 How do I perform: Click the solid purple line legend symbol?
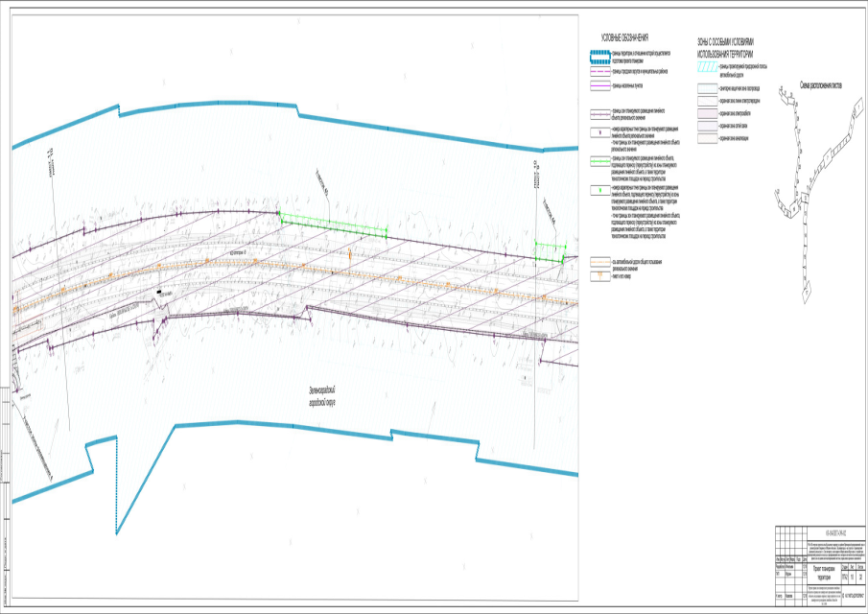[600, 85]
